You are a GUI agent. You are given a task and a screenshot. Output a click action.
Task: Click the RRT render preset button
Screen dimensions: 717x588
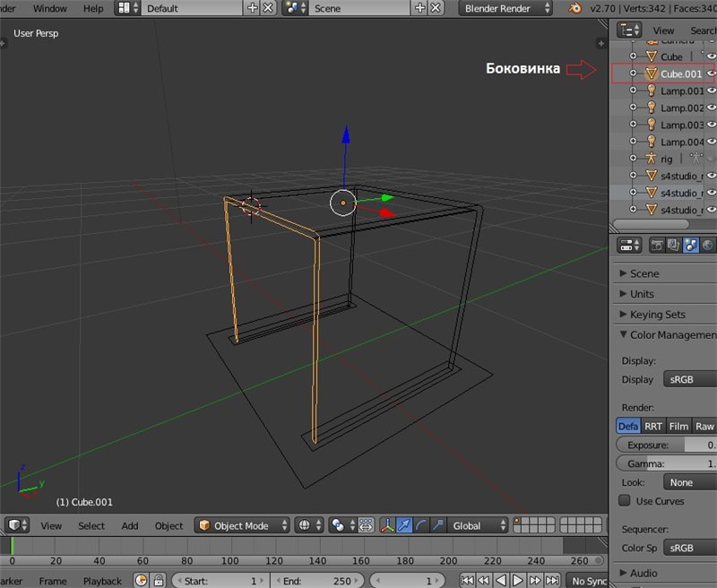point(653,426)
